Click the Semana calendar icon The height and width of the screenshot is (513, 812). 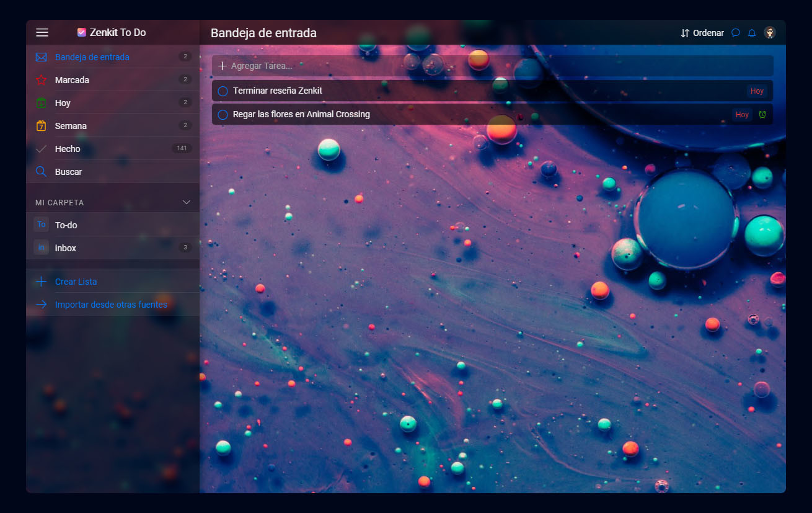[x=41, y=125]
